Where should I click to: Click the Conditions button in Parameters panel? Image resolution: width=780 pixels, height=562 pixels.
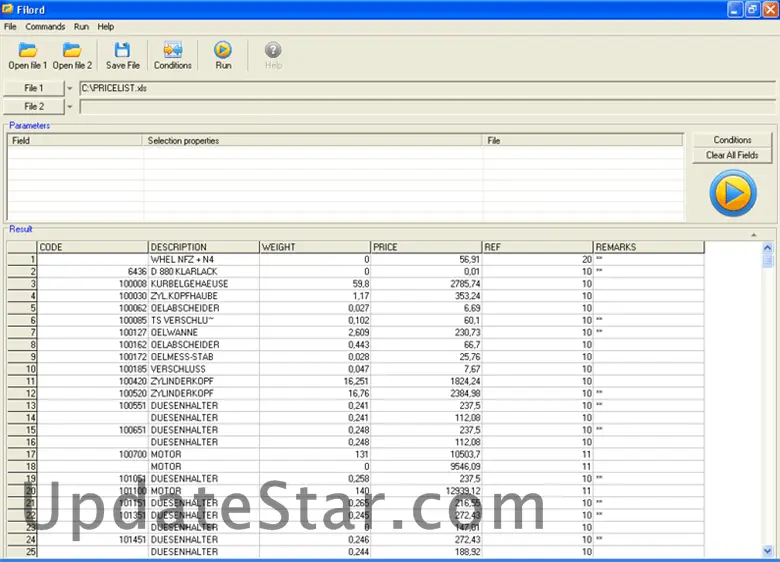pos(732,140)
